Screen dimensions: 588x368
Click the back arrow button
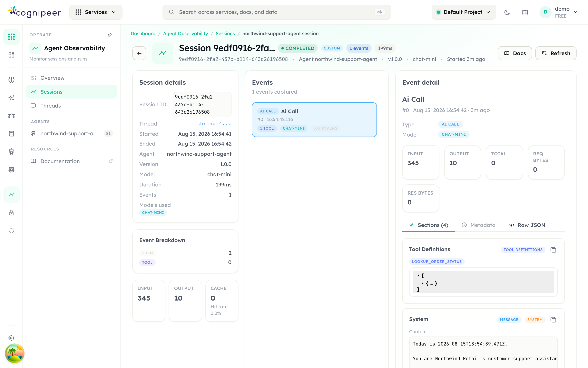[x=139, y=53]
